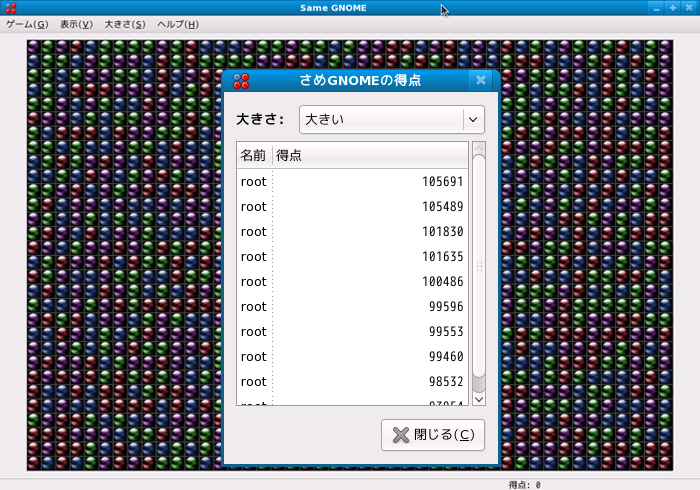This screenshot has height=490, width=700.
Task: Select the score row 105489
Action: 352,207
